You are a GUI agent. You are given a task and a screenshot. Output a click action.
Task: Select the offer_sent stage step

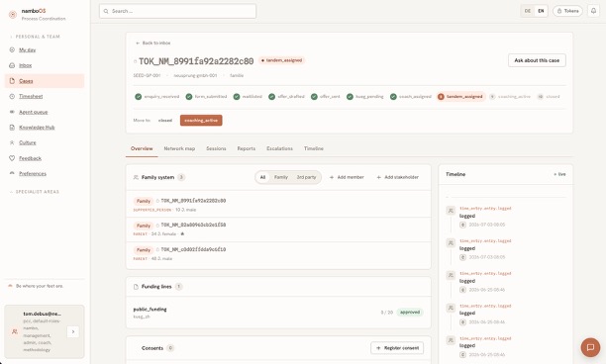[x=326, y=97]
